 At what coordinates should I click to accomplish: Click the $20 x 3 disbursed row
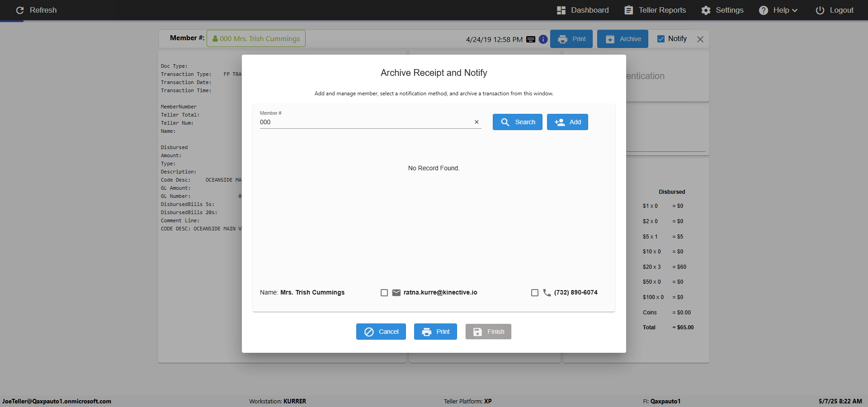click(665, 267)
